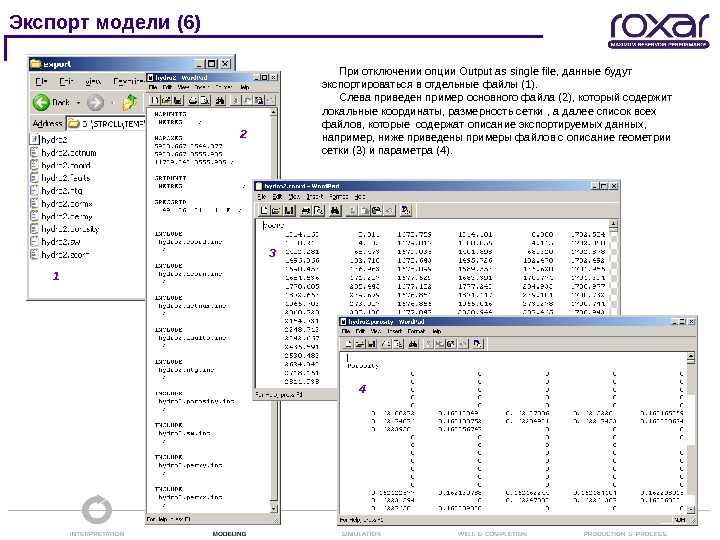The height and width of the screenshot is (540, 720).
Task: Click Find icon in hydro2.porosity WordPad
Action: click(413, 343)
